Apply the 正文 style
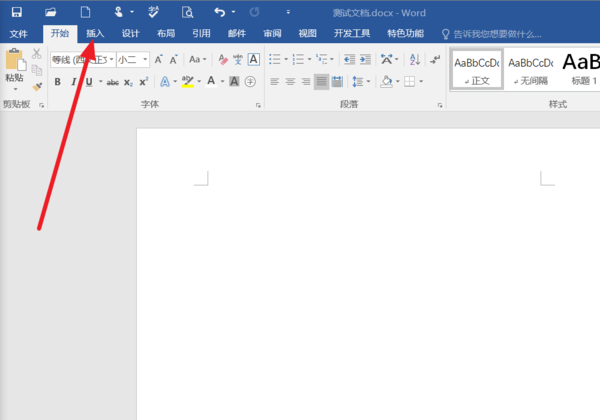Image resolution: width=600 pixels, height=420 pixels. (x=475, y=69)
